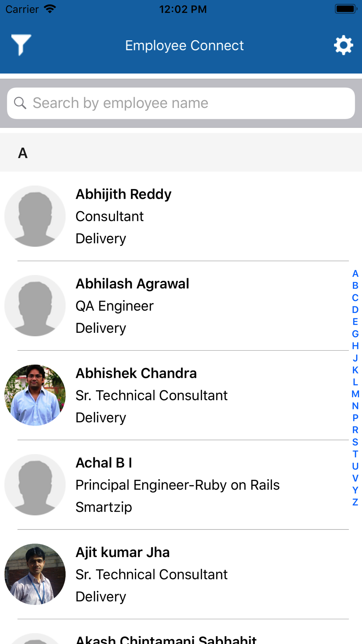Jump to letter M in index

pos(355,394)
